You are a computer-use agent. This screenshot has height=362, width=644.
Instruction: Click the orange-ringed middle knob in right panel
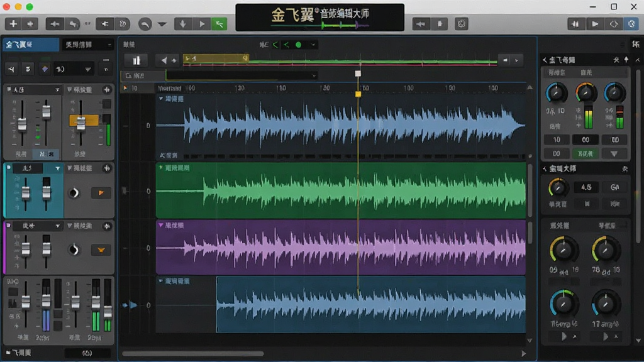click(586, 93)
